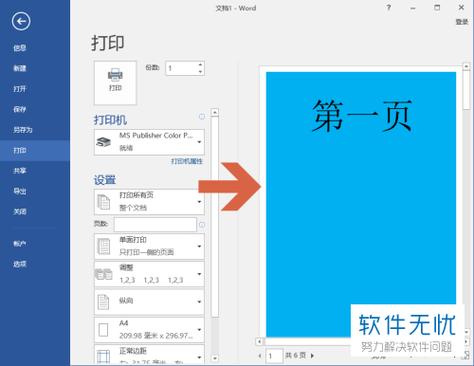Image resolution: width=474 pixels, height=366 pixels.
Task: Open the 打印机属性 printer properties link
Action: coord(187,161)
